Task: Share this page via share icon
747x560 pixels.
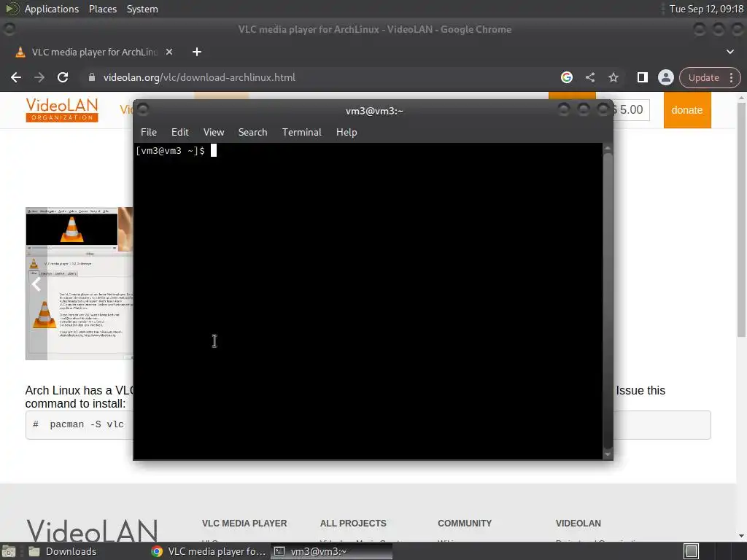Action: [589, 77]
